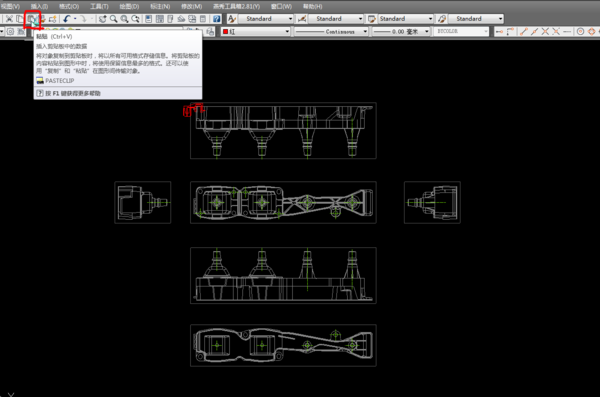600x397 pixels.
Task: Click the red color swatch square
Action: pyautogui.click(x=225, y=32)
